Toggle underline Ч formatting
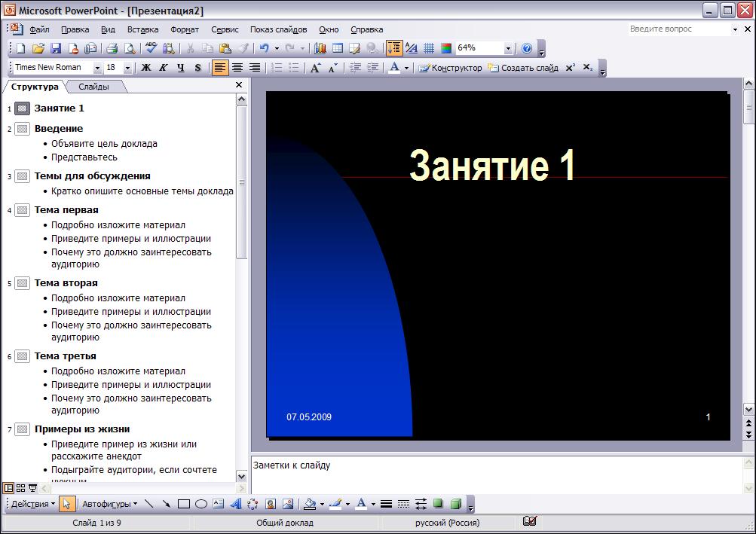756x534 pixels. (180, 68)
